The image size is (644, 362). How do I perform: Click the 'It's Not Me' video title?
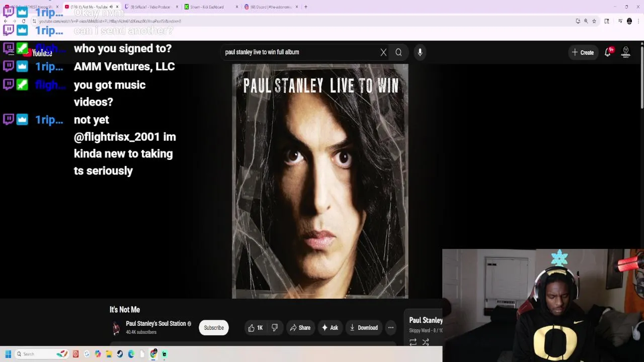(125, 310)
